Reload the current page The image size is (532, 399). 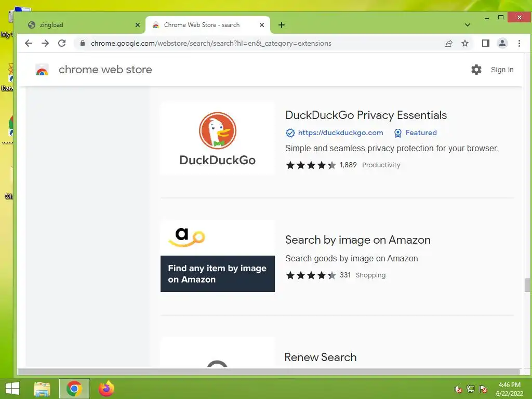[x=62, y=43]
